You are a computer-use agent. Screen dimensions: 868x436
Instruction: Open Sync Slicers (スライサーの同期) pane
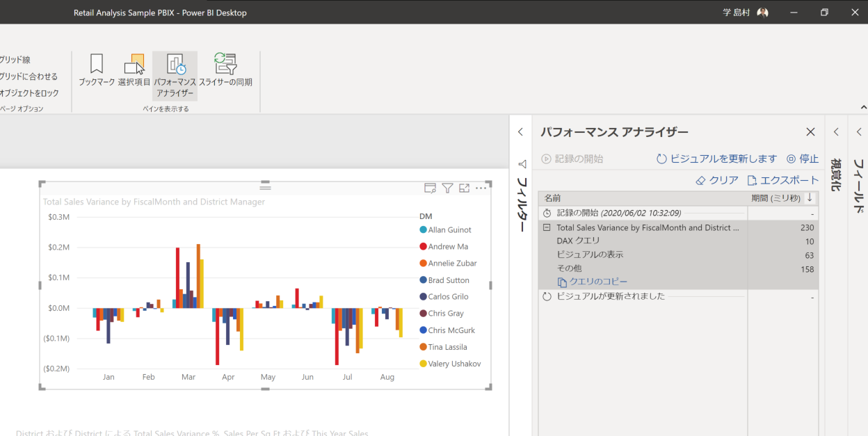(225, 70)
